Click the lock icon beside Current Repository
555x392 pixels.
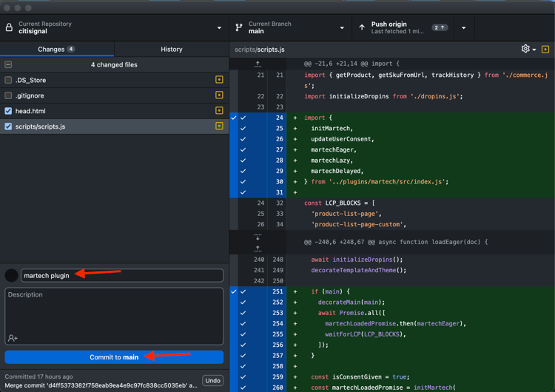pos(10,28)
